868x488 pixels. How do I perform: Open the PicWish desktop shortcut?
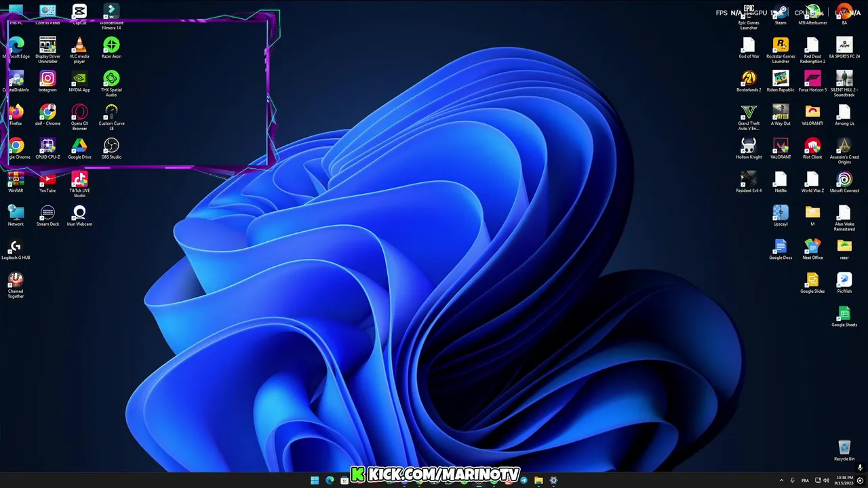coord(844,283)
